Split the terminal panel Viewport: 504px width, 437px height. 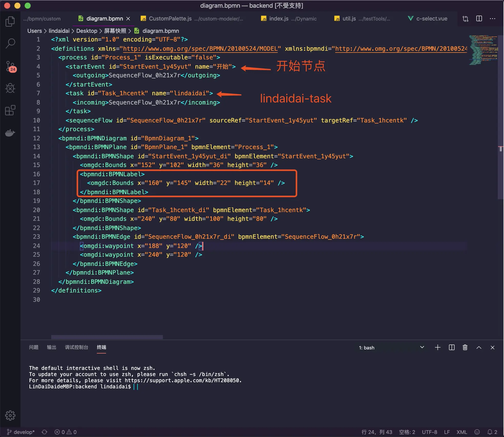pyautogui.click(x=451, y=347)
